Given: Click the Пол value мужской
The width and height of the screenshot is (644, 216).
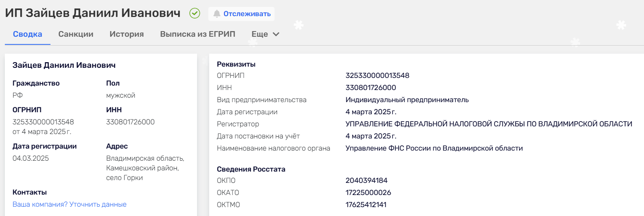Looking at the screenshot, I should tap(121, 95).
